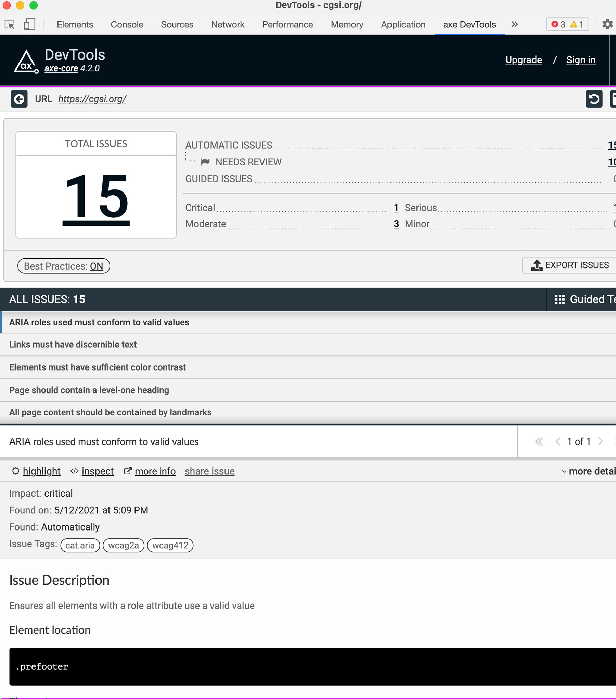Go back using the circled arrow icon
This screenshot has width=616, height=699.
pos(19,99)
